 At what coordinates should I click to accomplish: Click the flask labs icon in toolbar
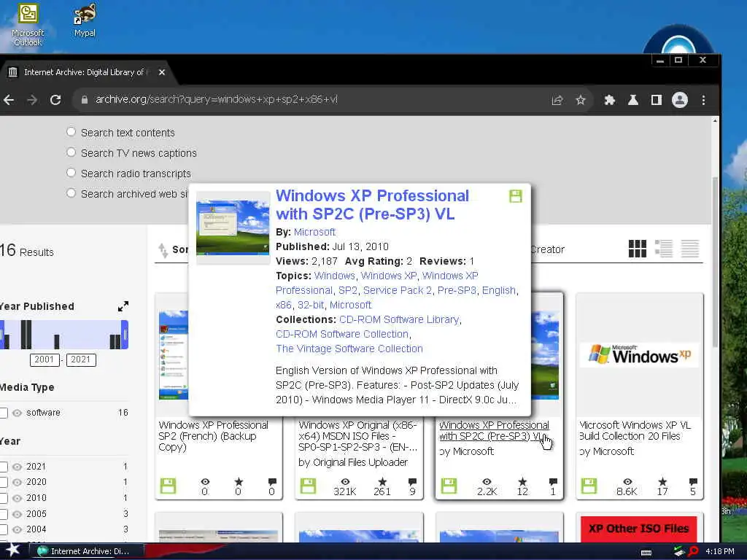click(632, 100)
